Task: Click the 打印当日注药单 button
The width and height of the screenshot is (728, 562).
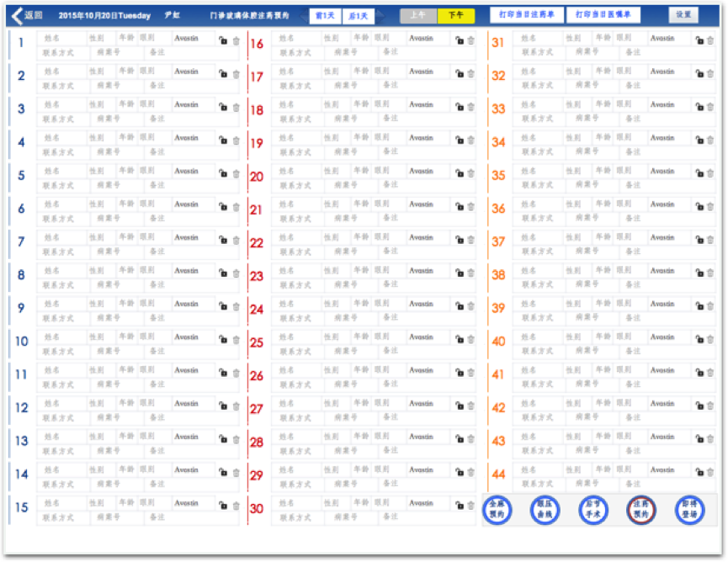Action: (x=526, y=15)
